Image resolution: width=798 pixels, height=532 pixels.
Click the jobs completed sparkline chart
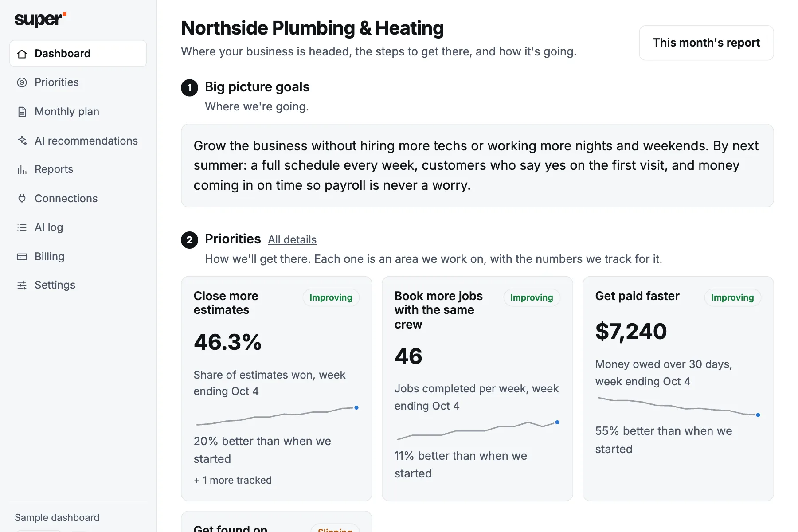tap(478, 430)
